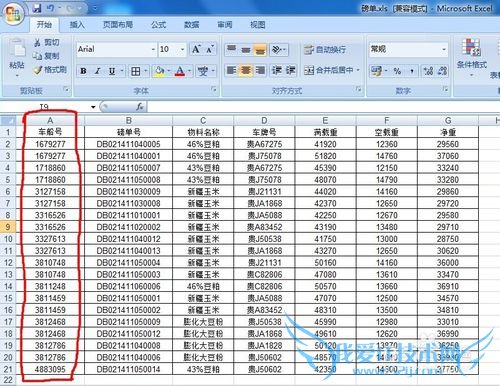Image resolution: width=500 pixels, height=386 pixels.
Task: Save the workbook using the floppy icon
Action: (37, 8)
